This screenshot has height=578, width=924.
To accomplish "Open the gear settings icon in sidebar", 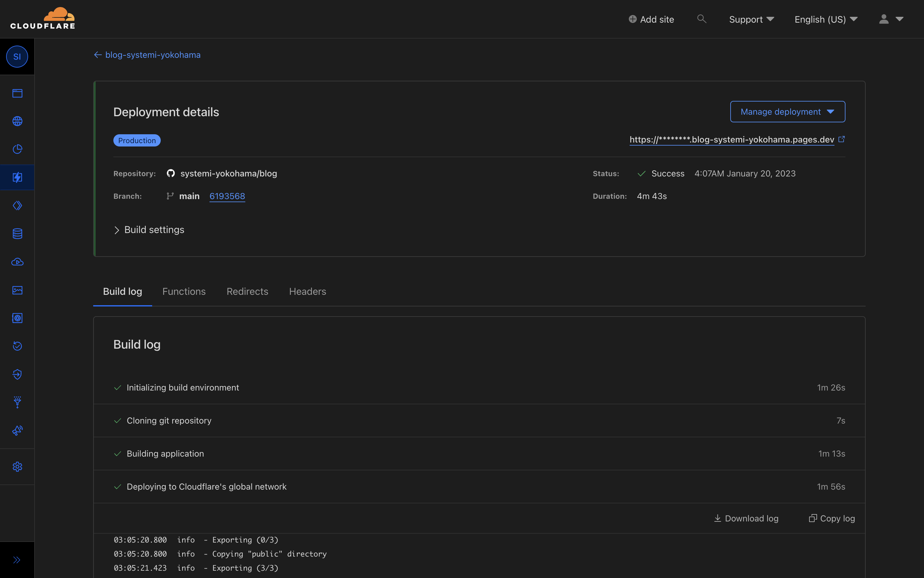I will point(17,467).
